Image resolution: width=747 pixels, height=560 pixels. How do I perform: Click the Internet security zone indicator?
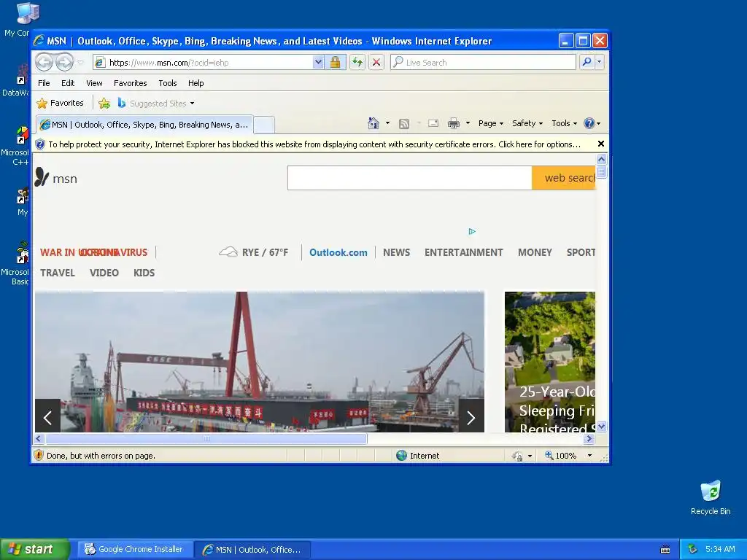418,456
